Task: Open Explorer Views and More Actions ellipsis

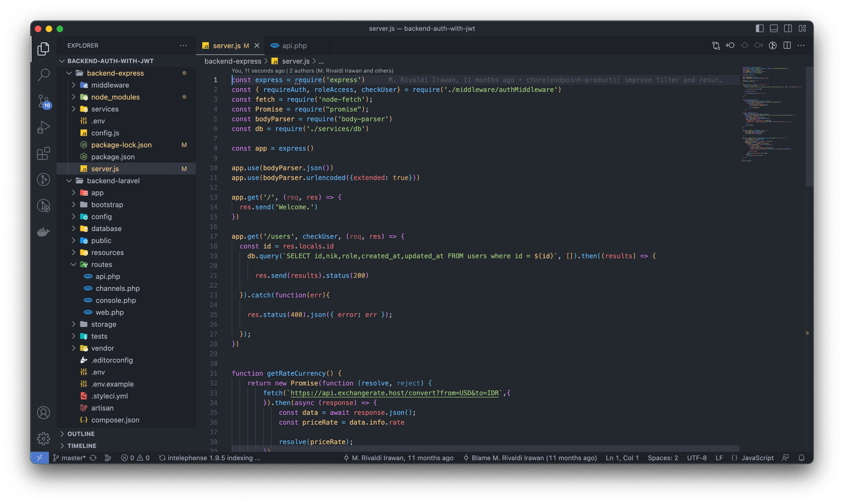Action: [183, 45]
